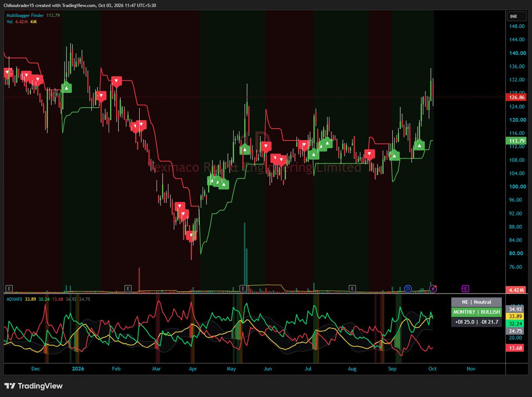Select the green up-arrow signal in mid-May
This screenshot has width=532, height=397.
pos(244,149)
